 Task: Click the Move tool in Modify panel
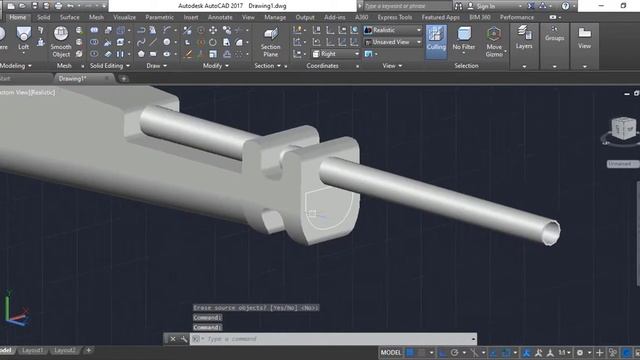pos(213,30)
